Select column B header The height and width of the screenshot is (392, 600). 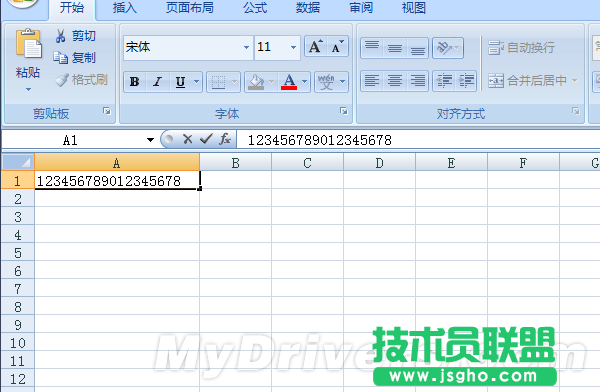pos(235,163)
